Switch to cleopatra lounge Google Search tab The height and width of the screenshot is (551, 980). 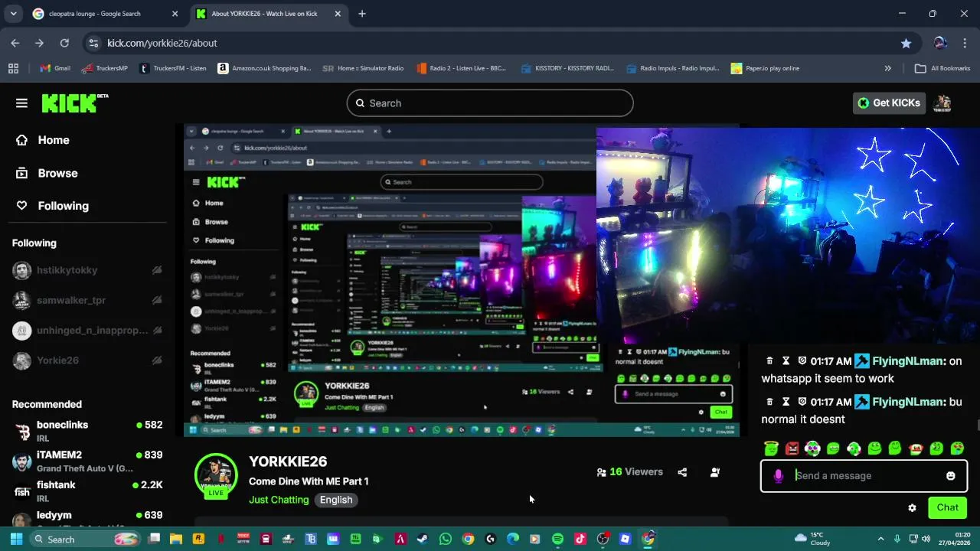tap(105, 14)
